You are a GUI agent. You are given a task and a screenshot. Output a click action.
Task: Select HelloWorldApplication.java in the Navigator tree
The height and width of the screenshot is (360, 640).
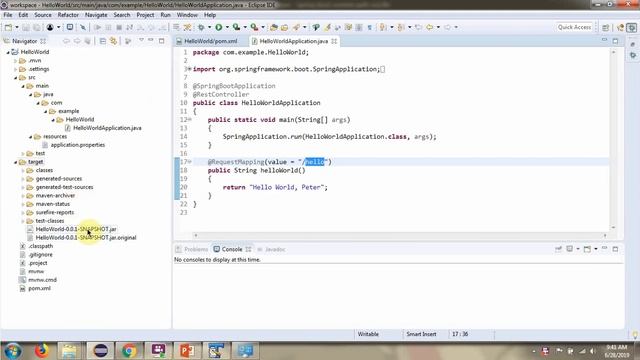(x=107, y=128)
